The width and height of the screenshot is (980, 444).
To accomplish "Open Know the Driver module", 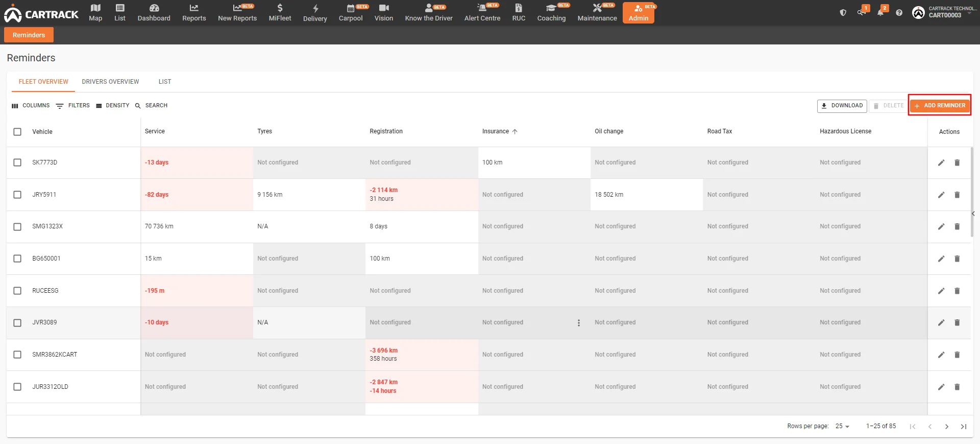I will (429, 13).
